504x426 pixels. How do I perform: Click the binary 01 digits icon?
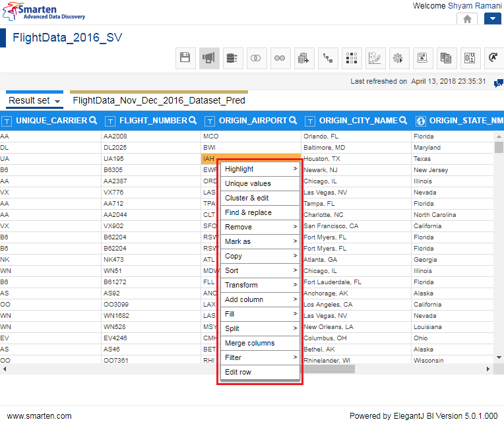point(470,58)
